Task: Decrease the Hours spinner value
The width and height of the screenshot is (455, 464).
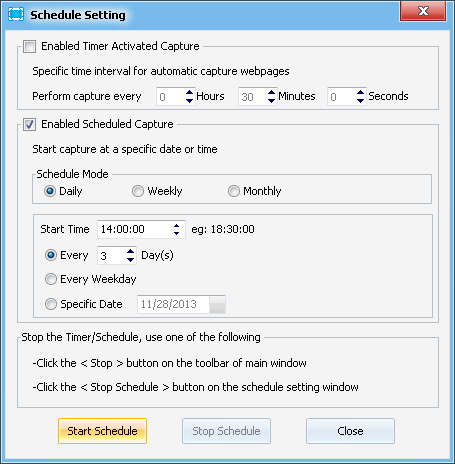Action: (x=189, y=100)
